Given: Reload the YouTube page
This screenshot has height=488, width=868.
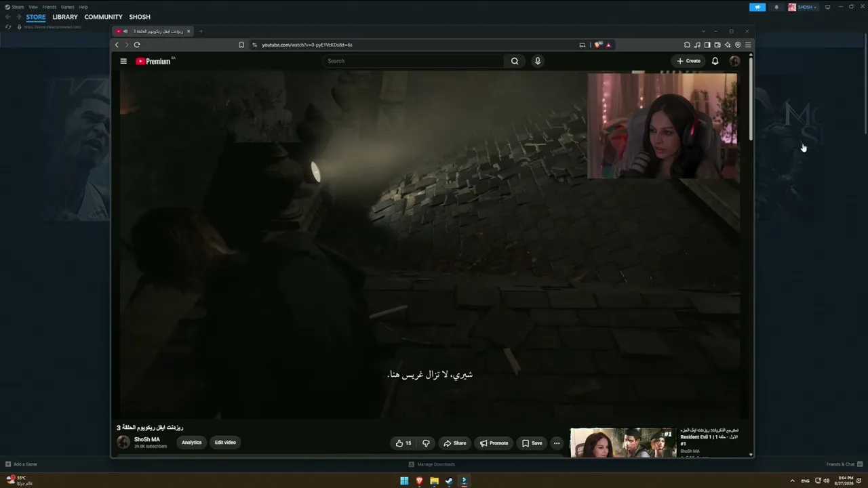Looking at the screenshot, I should click(137, 45).
